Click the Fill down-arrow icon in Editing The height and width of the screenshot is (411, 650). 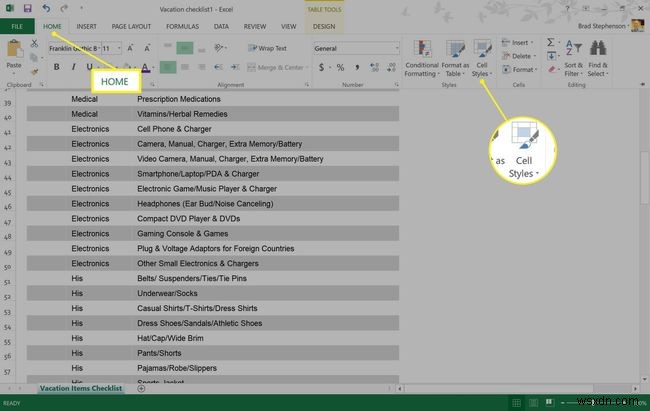[551, 56]
